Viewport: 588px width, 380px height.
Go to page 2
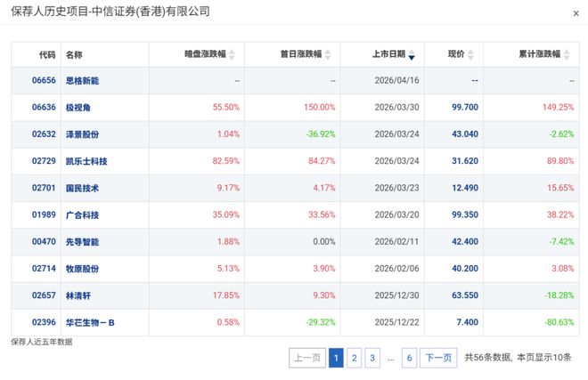354,358
